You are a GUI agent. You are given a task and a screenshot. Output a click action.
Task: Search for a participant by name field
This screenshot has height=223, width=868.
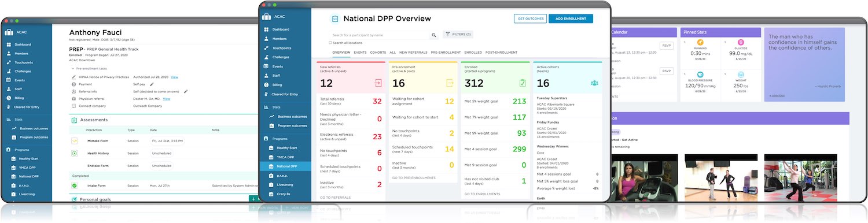point(380,35)
